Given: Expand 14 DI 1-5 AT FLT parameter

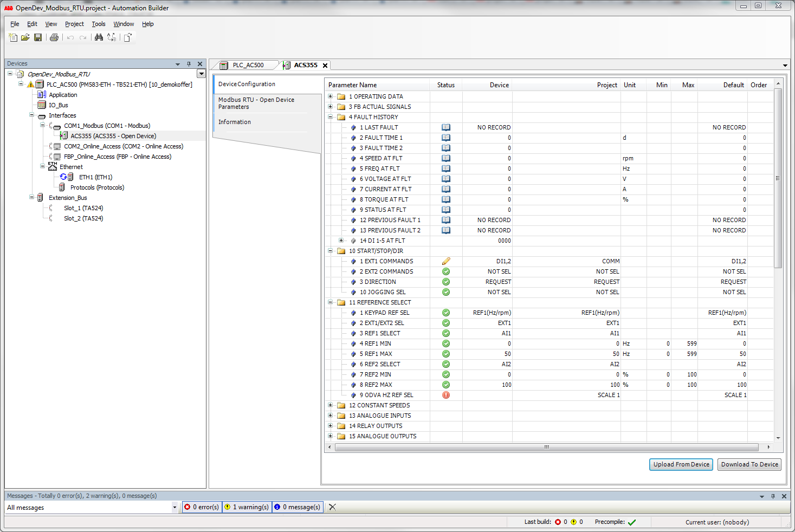Looking at the screenshot, I should 341,241.
